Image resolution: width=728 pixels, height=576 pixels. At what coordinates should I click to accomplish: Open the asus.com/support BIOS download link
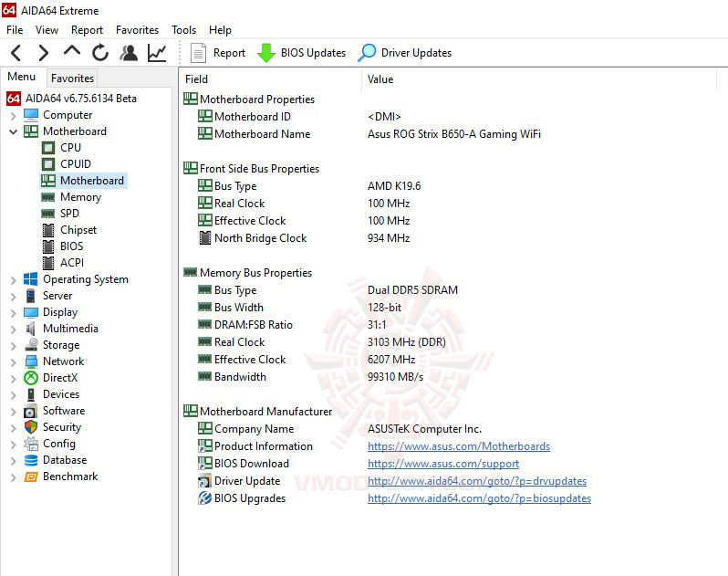443,464
